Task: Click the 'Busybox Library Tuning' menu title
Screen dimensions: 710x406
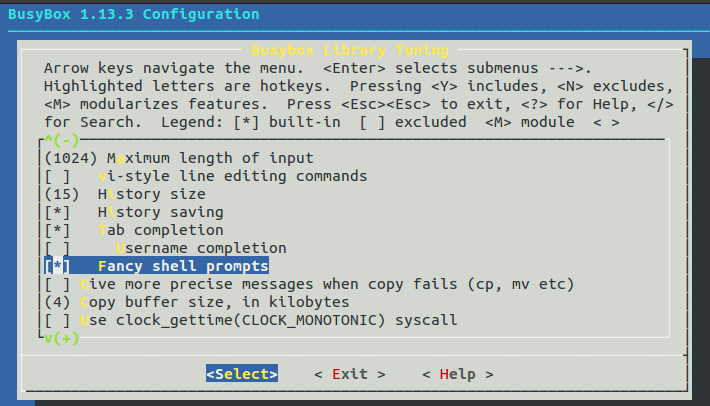Action: point(350,50)
